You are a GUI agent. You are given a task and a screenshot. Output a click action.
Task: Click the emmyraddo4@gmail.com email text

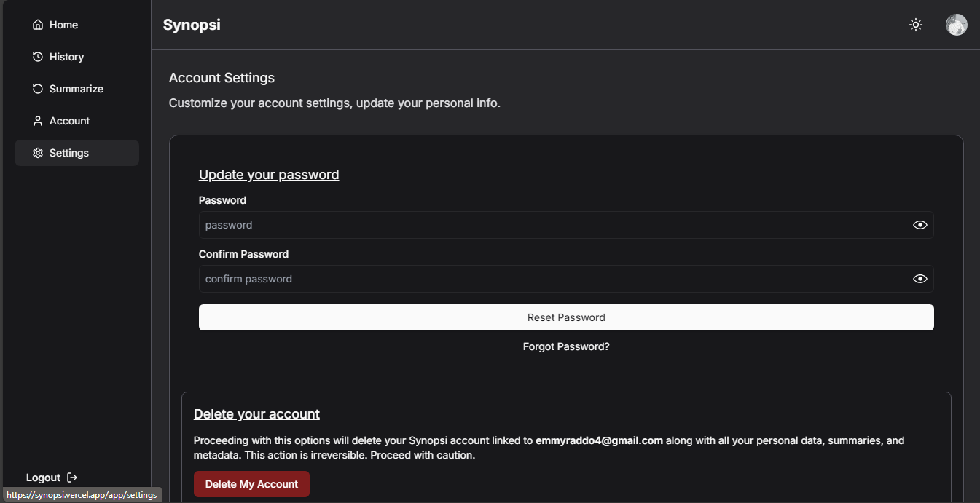(x=599, y=440)
